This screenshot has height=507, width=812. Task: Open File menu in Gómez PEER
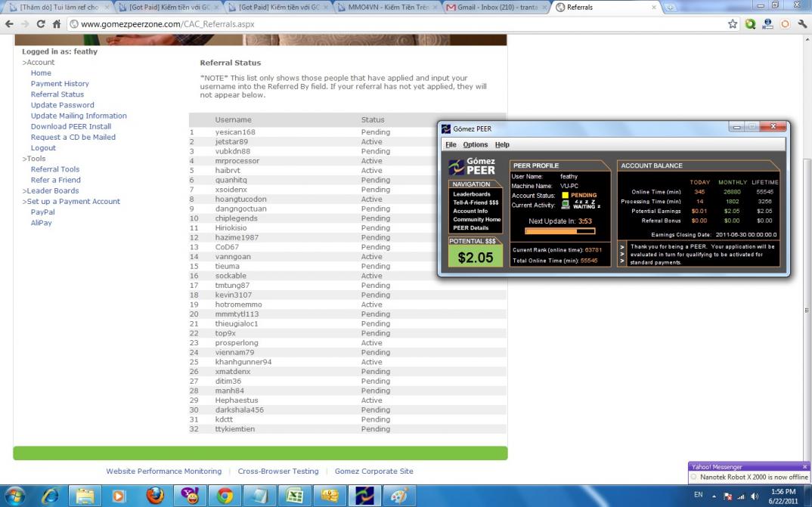(x=451, y=144)
